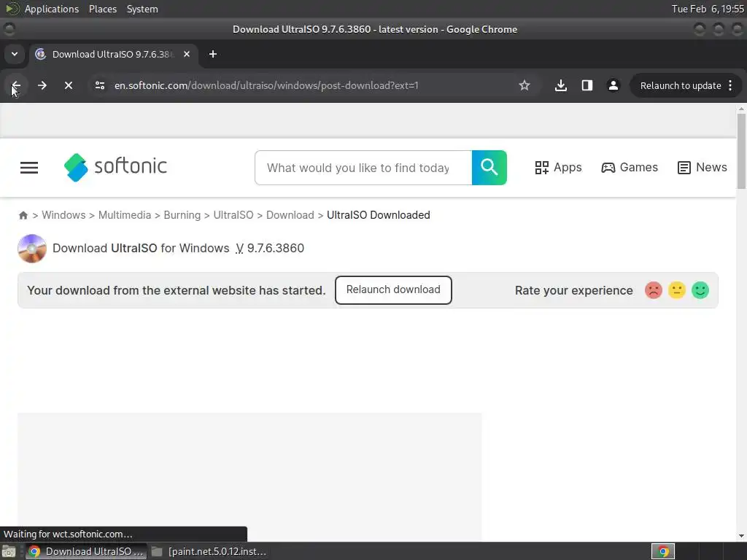Viewport: 747px width, 560px height.
Task: Go back using the browser back arrow
Action: [16, 86]
